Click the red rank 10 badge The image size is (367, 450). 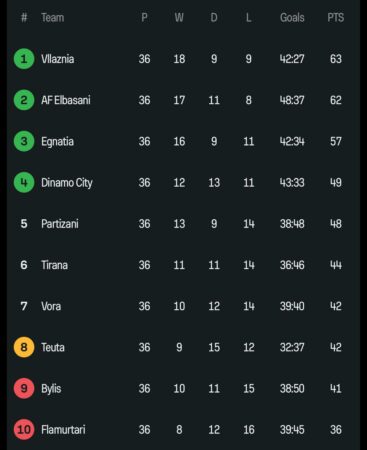[x=24, y=429]
